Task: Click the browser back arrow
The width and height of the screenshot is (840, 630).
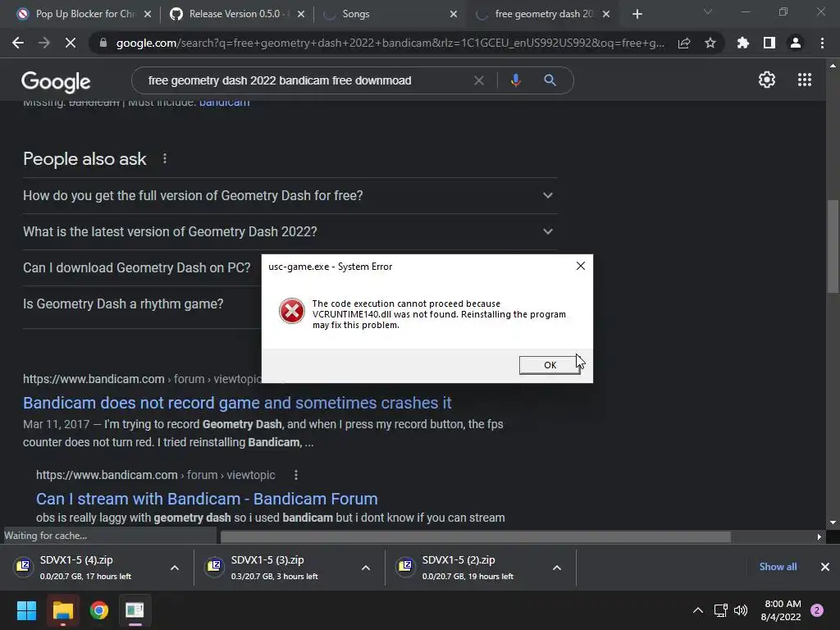Action: click(x=18, y=43)
